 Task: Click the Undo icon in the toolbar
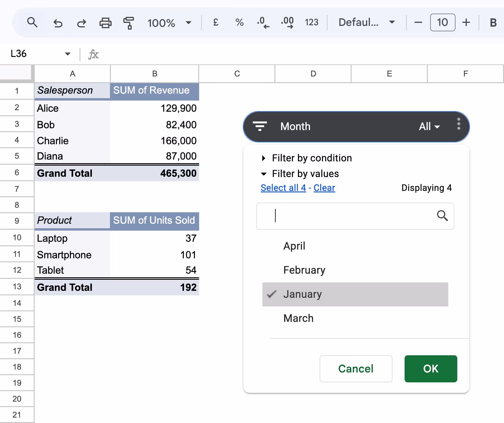tap(58, 22)
